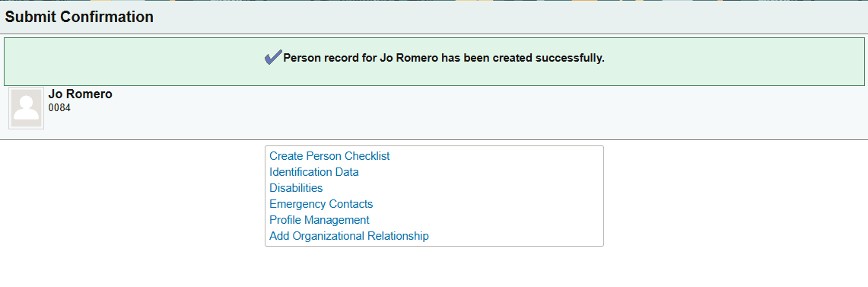The height and width of the screenshot is (287, 868).
Task: Click Jo Romero's profile photo placeholder
Action: pos(26,108)
